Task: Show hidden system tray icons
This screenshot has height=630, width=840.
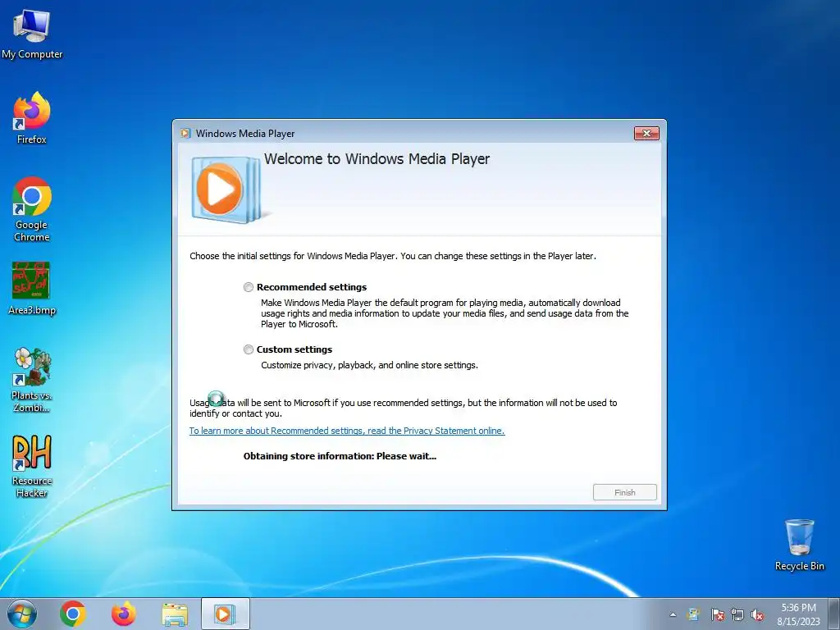Action: click(x=673, y=614)
